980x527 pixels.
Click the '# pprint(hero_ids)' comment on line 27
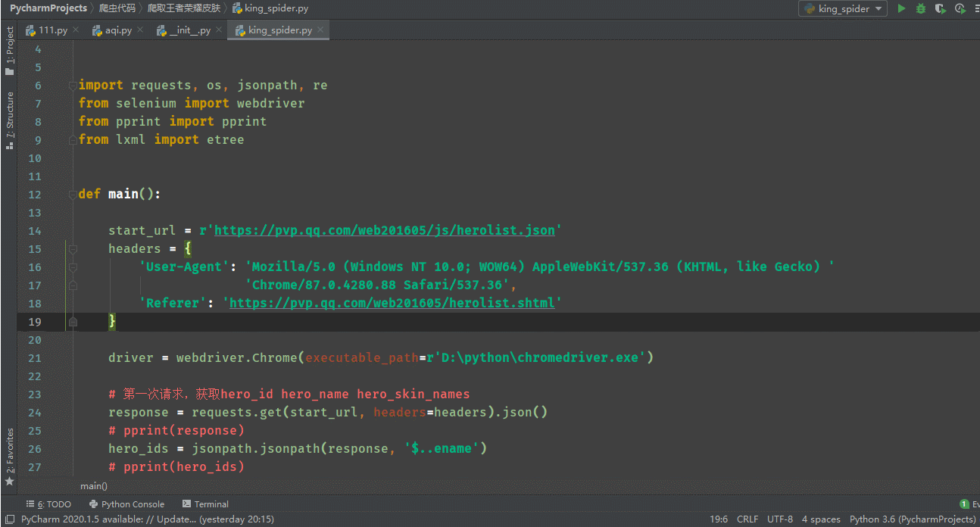(176, 466)
